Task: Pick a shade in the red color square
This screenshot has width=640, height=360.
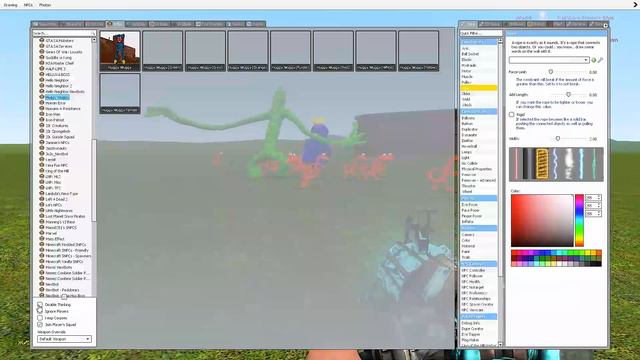Action: (542, 220)
